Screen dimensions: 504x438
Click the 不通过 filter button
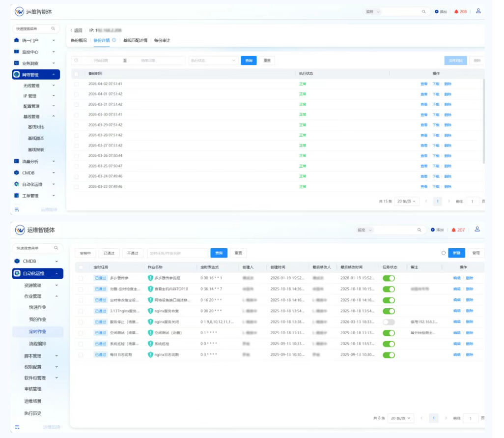click(x=133, y=253)
